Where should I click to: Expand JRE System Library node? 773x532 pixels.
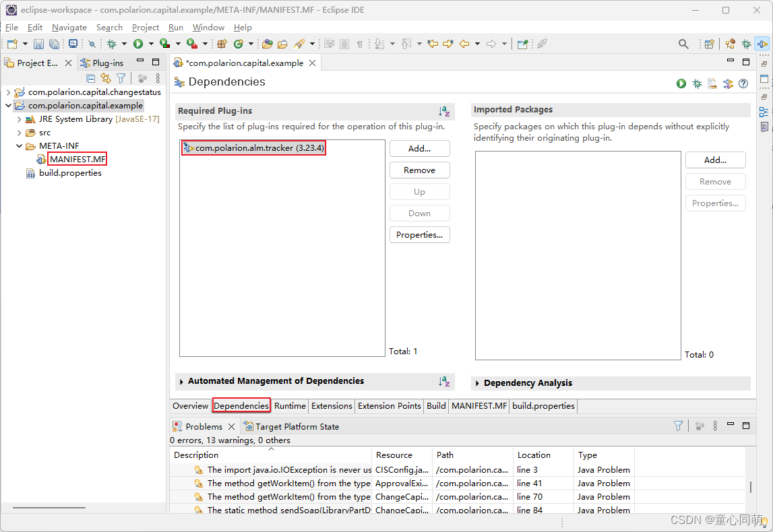[x=20, y=119]
